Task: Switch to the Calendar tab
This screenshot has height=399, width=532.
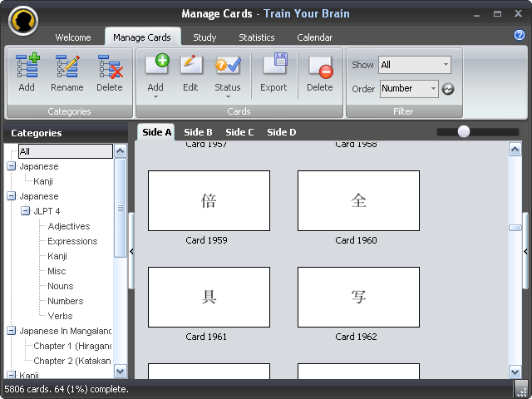Action: pos(315,37)
